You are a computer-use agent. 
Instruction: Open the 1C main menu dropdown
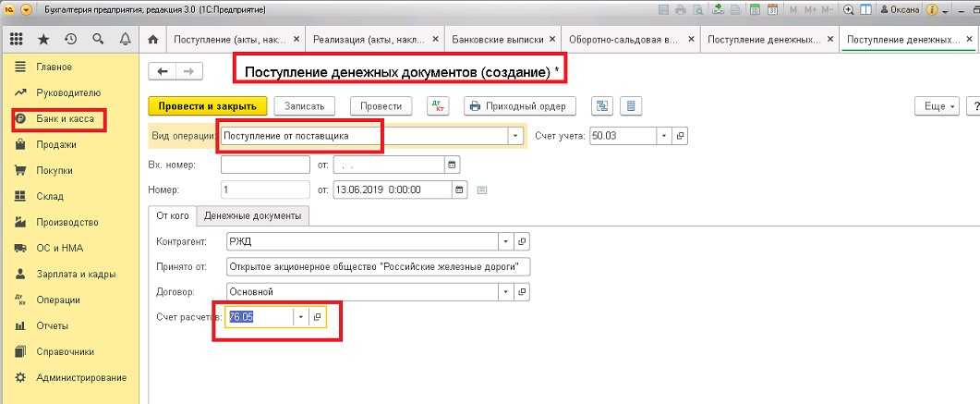pos(26,10)
